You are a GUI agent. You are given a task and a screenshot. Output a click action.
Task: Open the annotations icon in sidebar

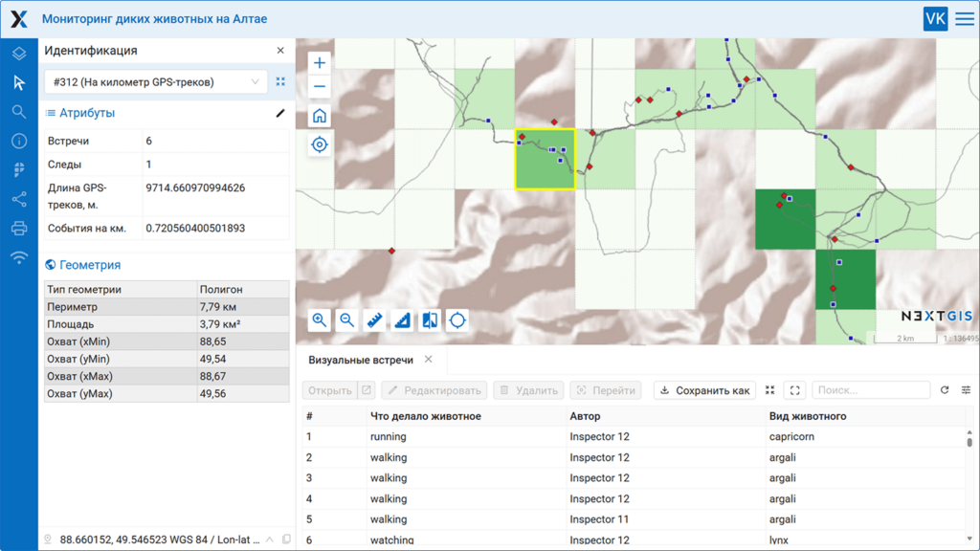tap(19, 170)
